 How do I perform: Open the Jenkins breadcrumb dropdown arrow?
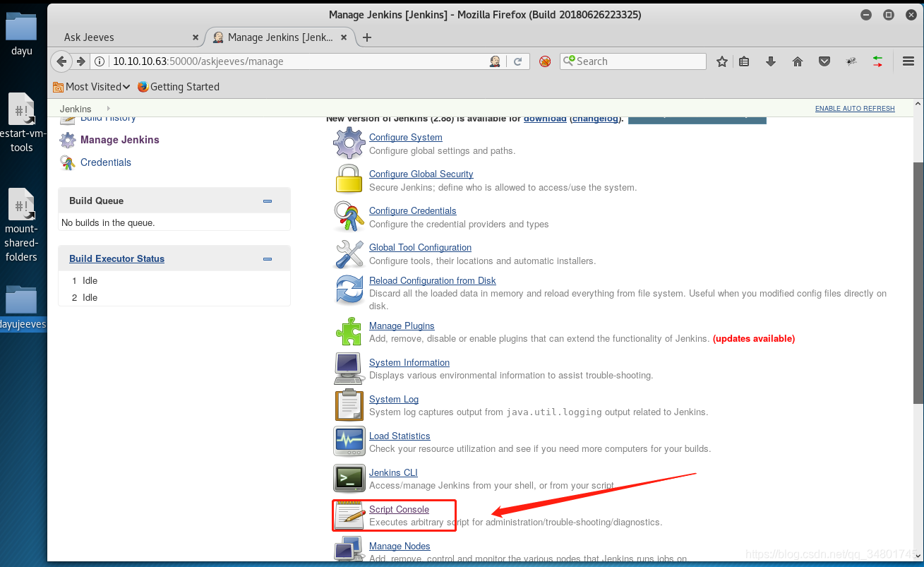(x=108, y=109)
